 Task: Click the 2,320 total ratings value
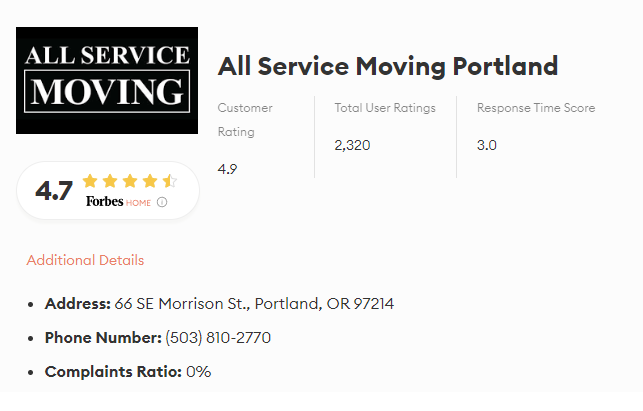click(352, 145)
